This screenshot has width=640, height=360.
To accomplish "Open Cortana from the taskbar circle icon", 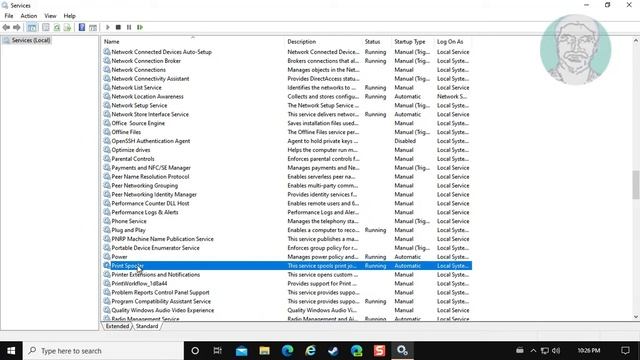I will (x=195, y=351).
